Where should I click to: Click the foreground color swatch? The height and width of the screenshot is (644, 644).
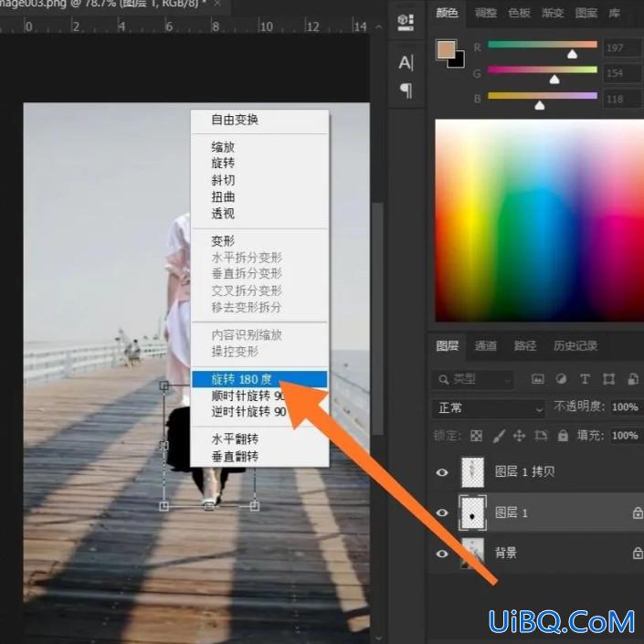tap(446, 50)
